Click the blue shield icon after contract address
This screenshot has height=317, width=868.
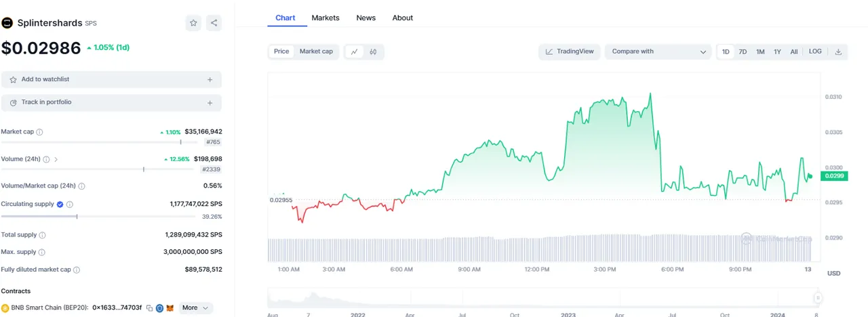coord(159,308)
